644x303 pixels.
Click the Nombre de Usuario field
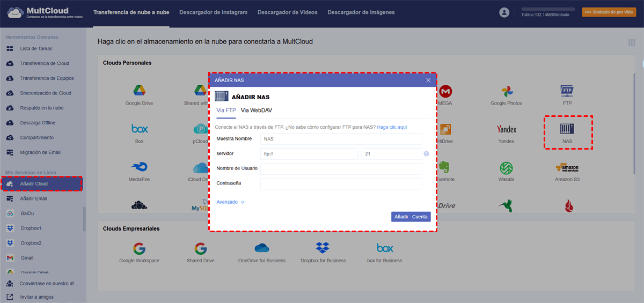[341, 169]
